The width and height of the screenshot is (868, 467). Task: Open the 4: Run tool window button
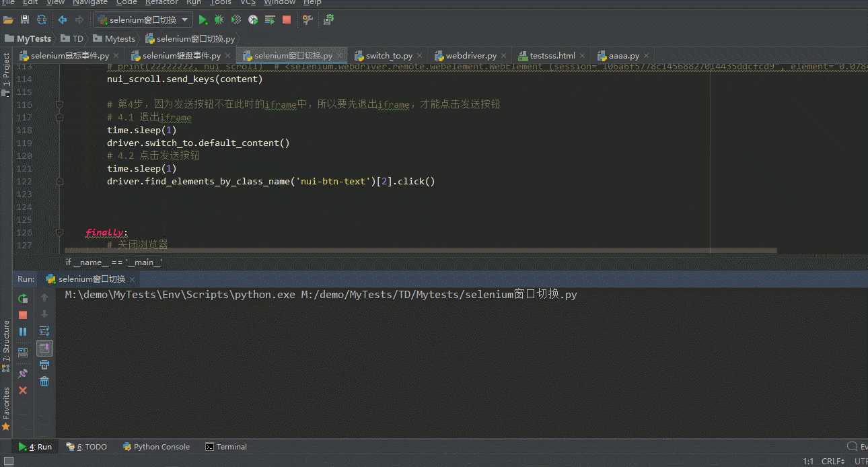click(35, 447)
